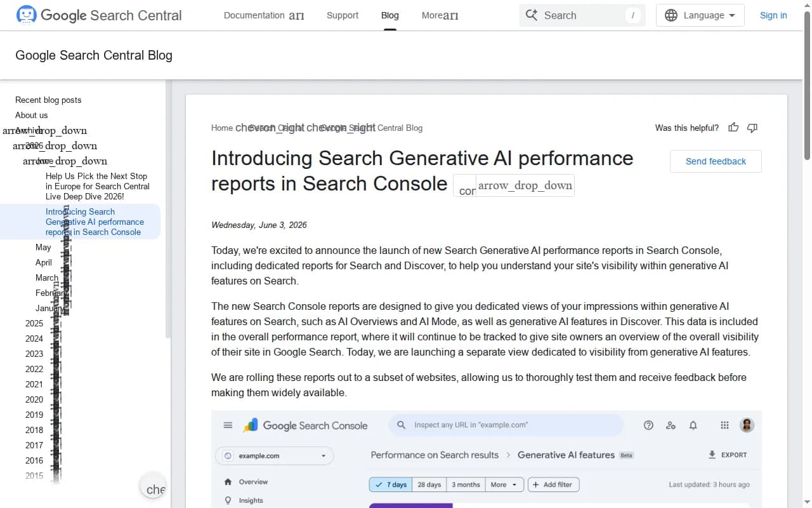
Task: Click the Search Console screenshot hamburger menu
Action: 228,425
